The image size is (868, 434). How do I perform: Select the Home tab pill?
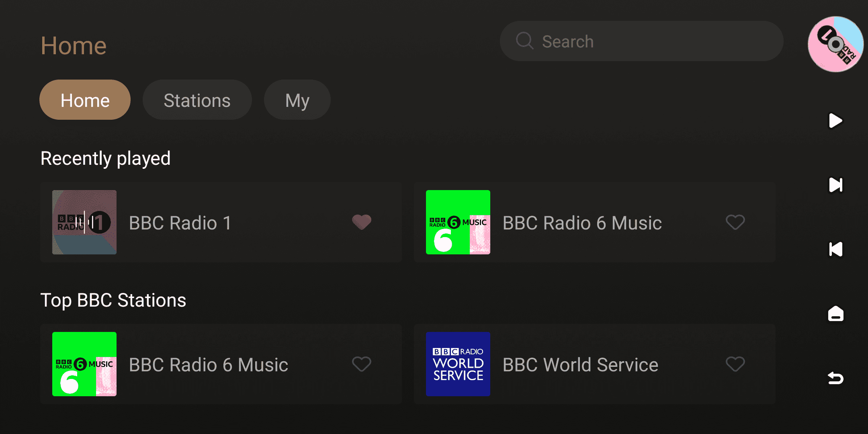click(85, 100)
